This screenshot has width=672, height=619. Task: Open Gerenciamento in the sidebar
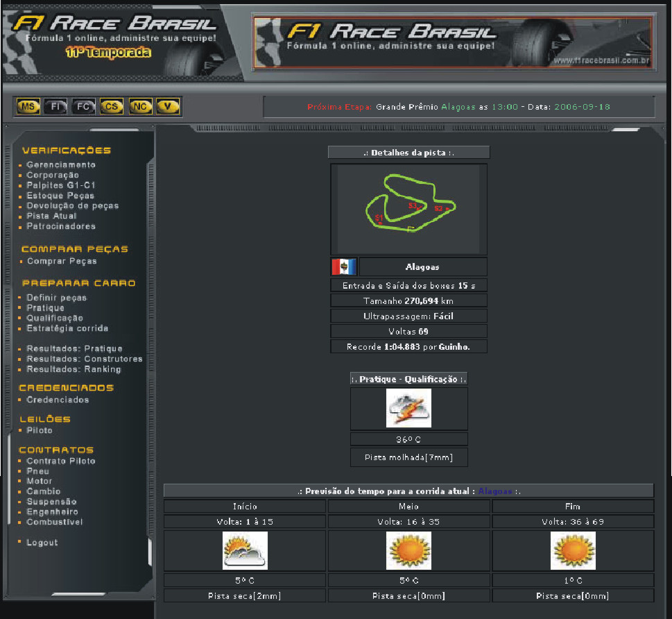61,165
